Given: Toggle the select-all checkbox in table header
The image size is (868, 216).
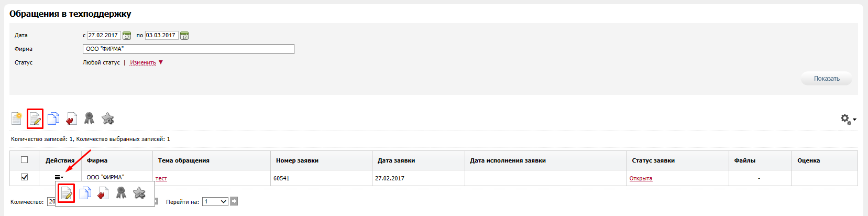Looking at the screenshot, I should [24, 160].
